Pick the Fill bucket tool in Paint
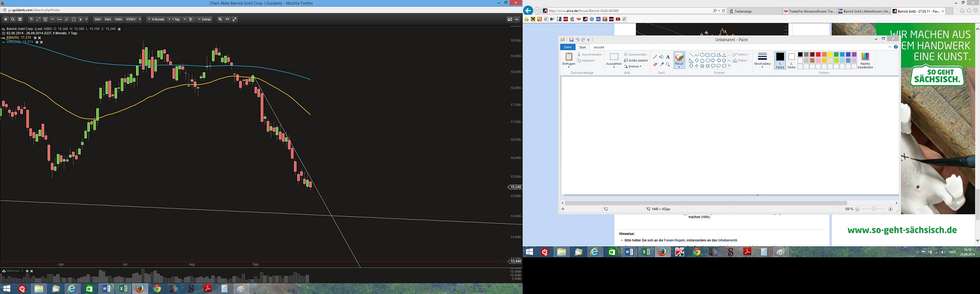This screenshot has height=294, width=980. pyautogui.click(x=661, y=57)
